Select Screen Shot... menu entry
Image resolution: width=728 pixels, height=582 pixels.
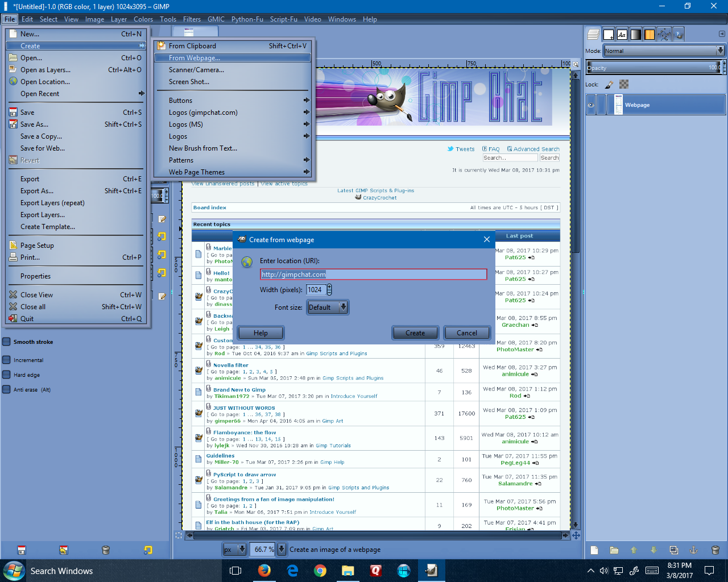click(x=233, y=82)
